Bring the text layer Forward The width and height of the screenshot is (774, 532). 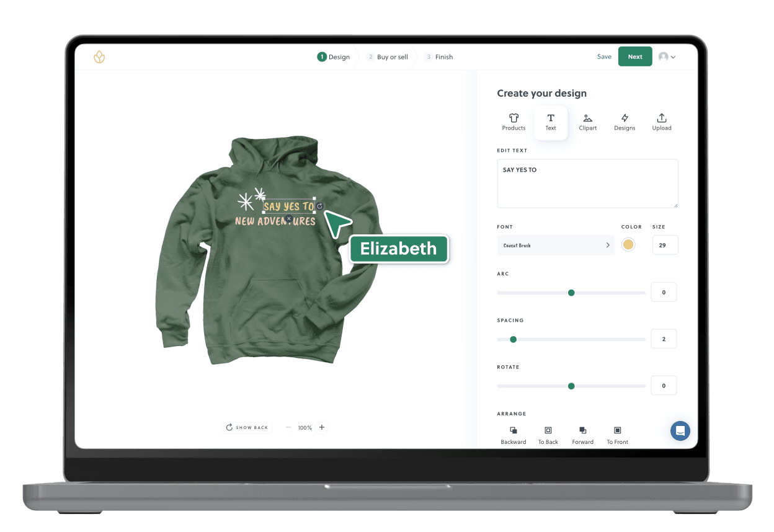click(582, 434)
